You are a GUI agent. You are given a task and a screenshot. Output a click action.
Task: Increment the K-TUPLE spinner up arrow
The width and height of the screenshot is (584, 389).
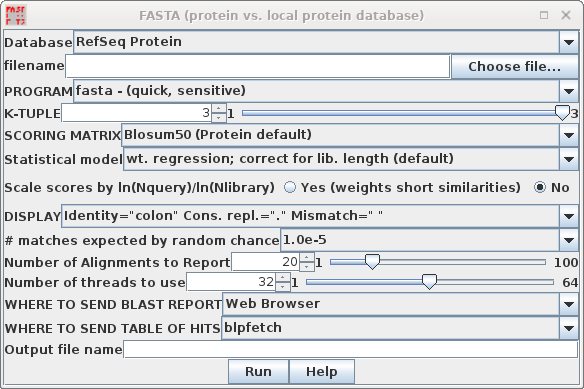point(219,109)
